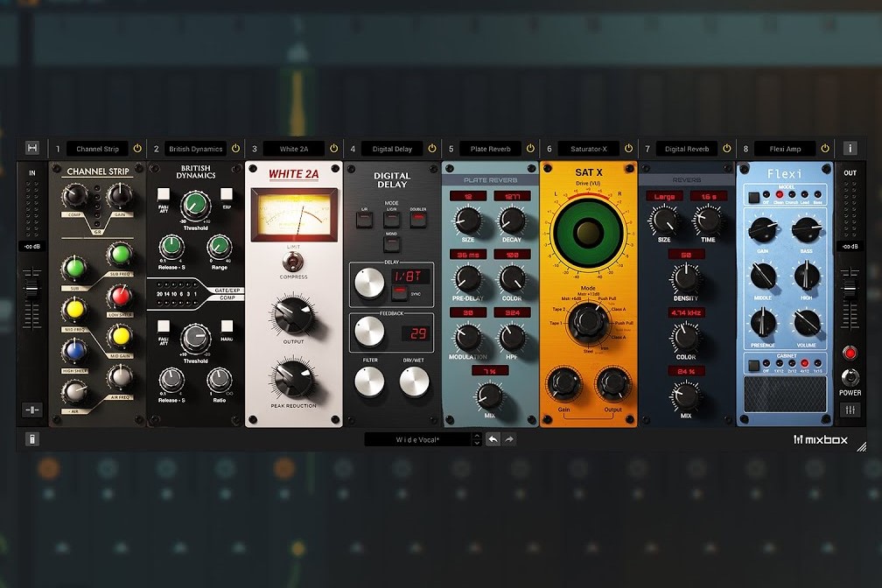The width and height of the screenshot is (882, 588).
Task: Click the link icon below the IN fader
Action: (x=32, y=409)
